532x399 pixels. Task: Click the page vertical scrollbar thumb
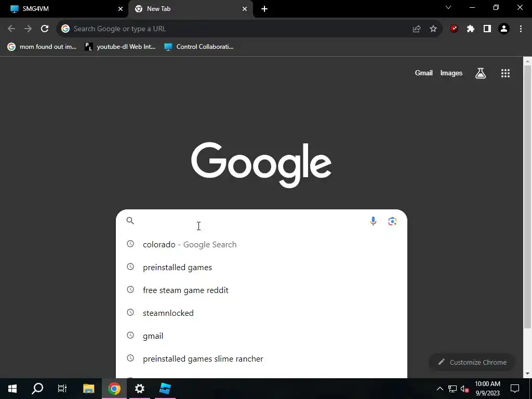(x=527, y=197)
